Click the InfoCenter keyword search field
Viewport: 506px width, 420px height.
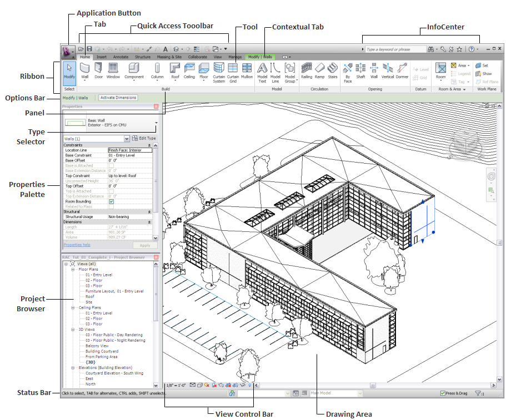click(x=395, y=49)
